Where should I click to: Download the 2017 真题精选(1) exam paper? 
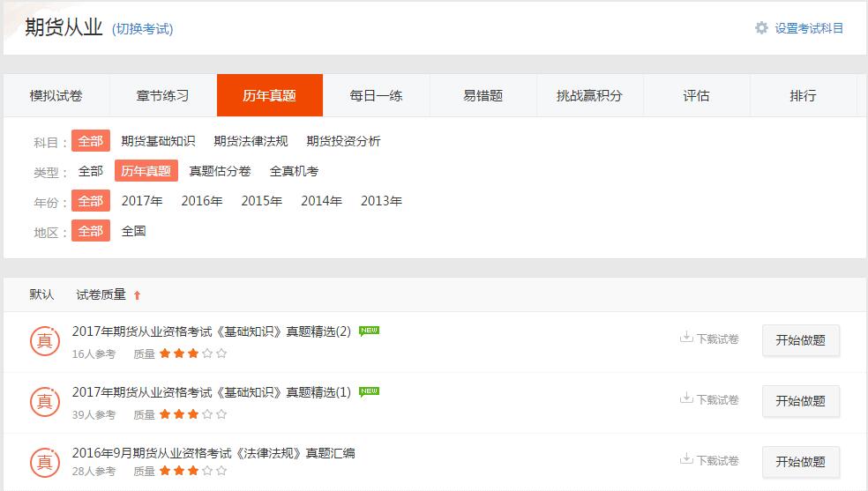pyautogui.click(x=709, y=399)
